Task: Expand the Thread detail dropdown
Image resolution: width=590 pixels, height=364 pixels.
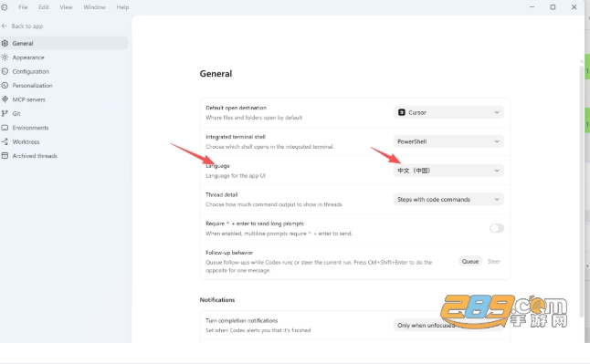Action: [448, 199]
